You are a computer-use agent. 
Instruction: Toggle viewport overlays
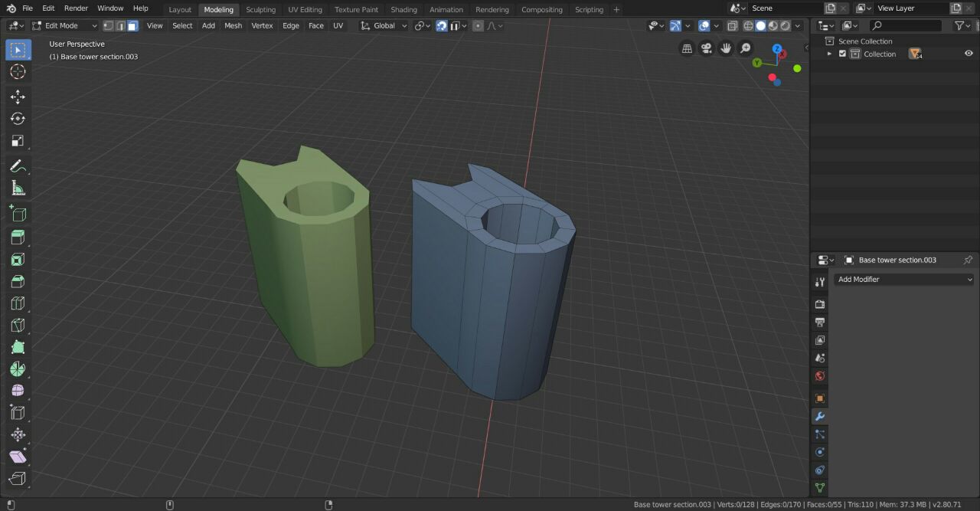click(x=704, y=25)
